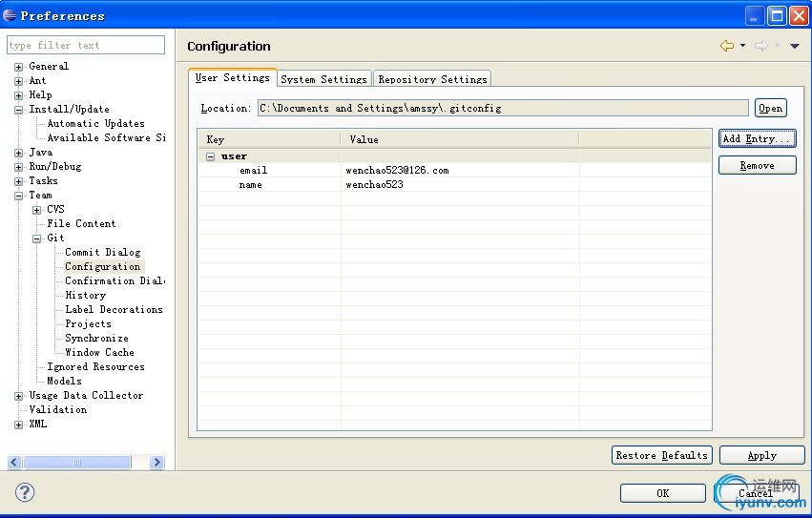
Task: Click the tree horizontal scrollbar thumb
Action: (x=76, y=462)
